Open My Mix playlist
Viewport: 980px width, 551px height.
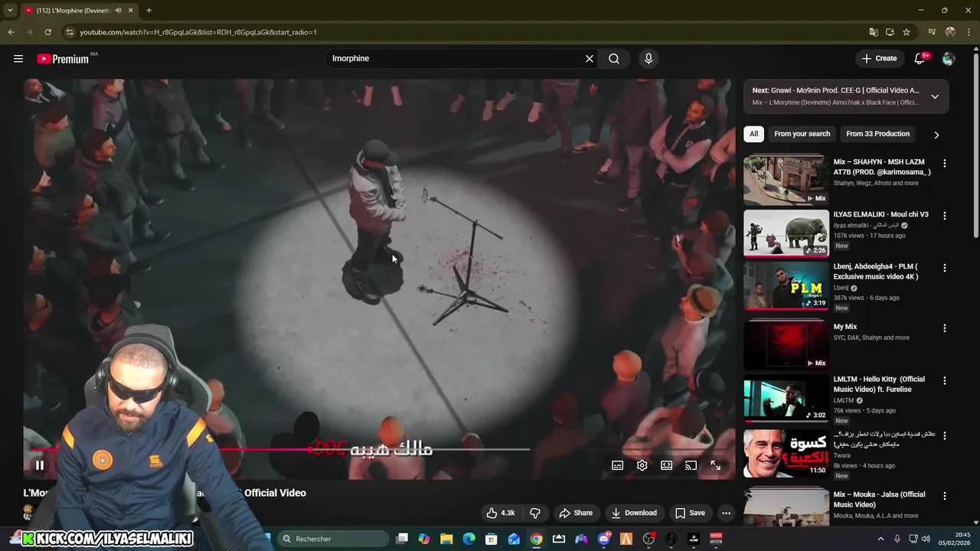[x=786, y=344]
